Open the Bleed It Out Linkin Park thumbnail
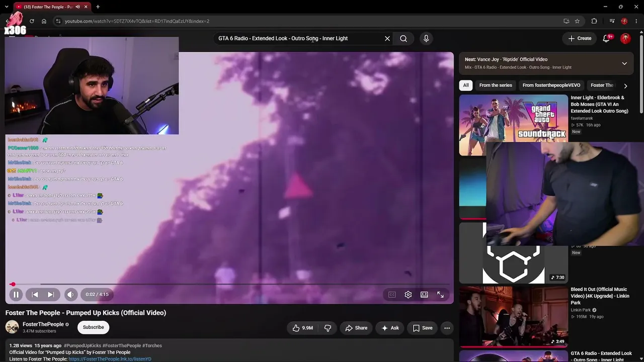This screenshot has width=644, height=362. [x=513, y=317]
